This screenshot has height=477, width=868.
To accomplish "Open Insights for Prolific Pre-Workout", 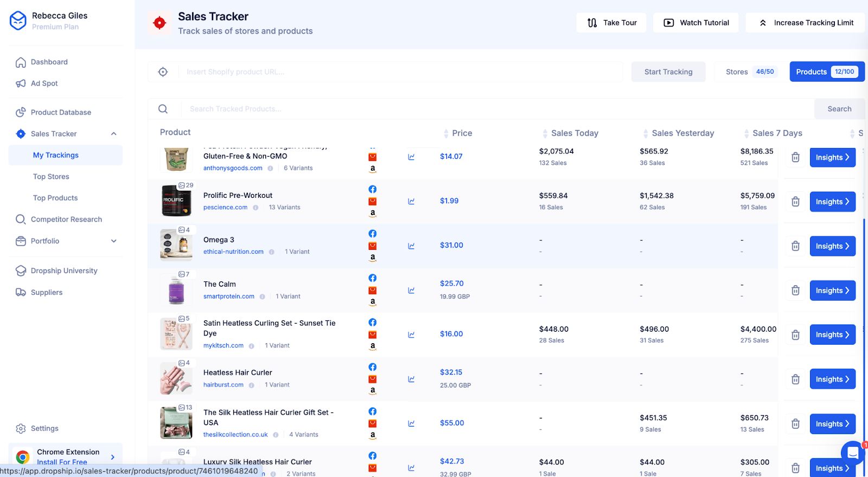I will point(832,202).
